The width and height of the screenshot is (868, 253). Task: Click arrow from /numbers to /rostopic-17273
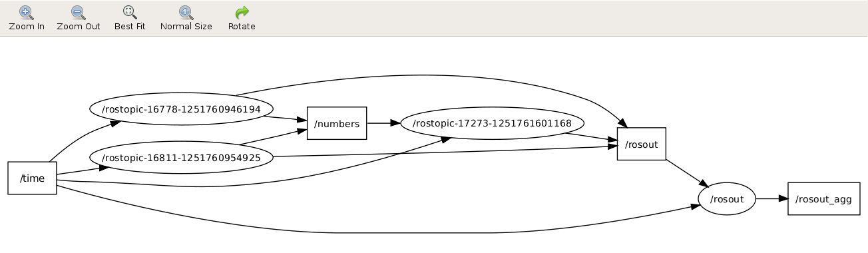383,123
